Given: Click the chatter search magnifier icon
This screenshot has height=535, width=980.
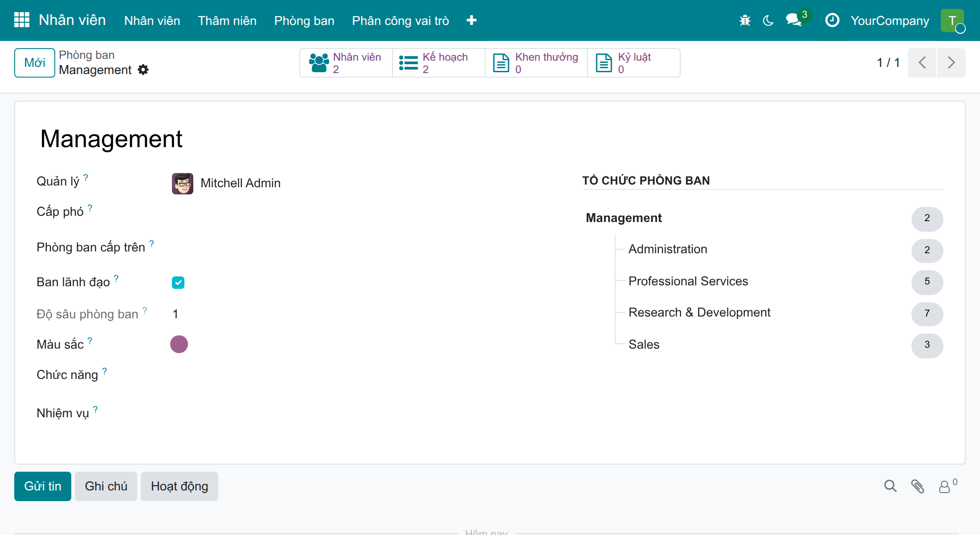Looking at the screenshot, I should pyautogui.click(x=890, y=486).
